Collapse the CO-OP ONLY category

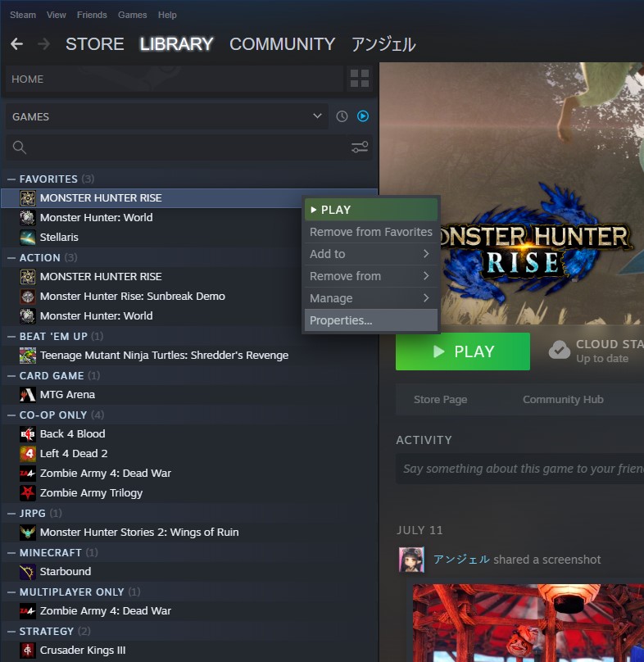pos(11,415)
